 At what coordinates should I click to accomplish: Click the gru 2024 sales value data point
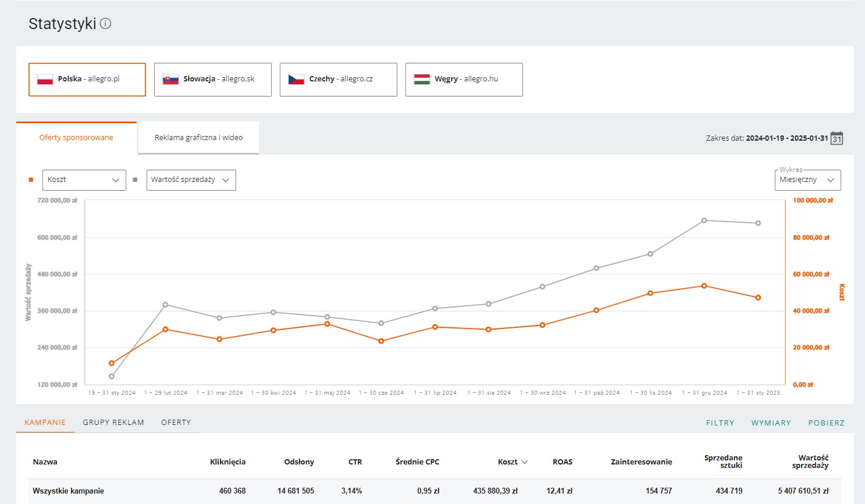(x=704, y=220)
